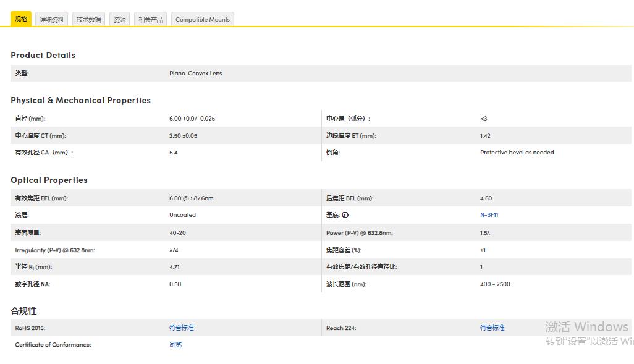Click the Plano-Convex Lens type value
This screenshot has width=634, height=364.
pos(195,73)
